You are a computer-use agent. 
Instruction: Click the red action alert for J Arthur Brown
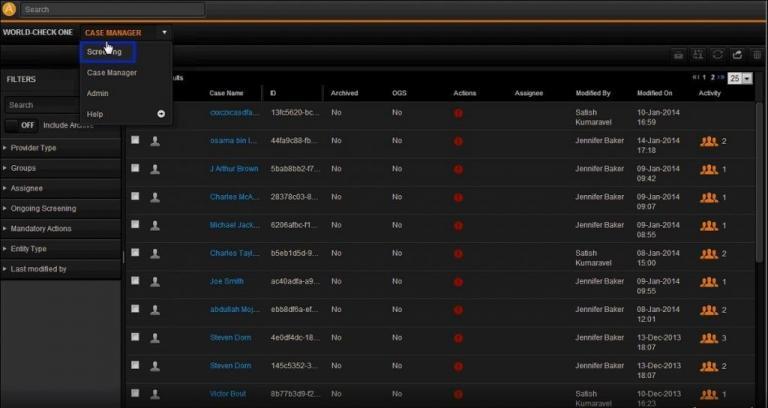(x=458, y=169)
